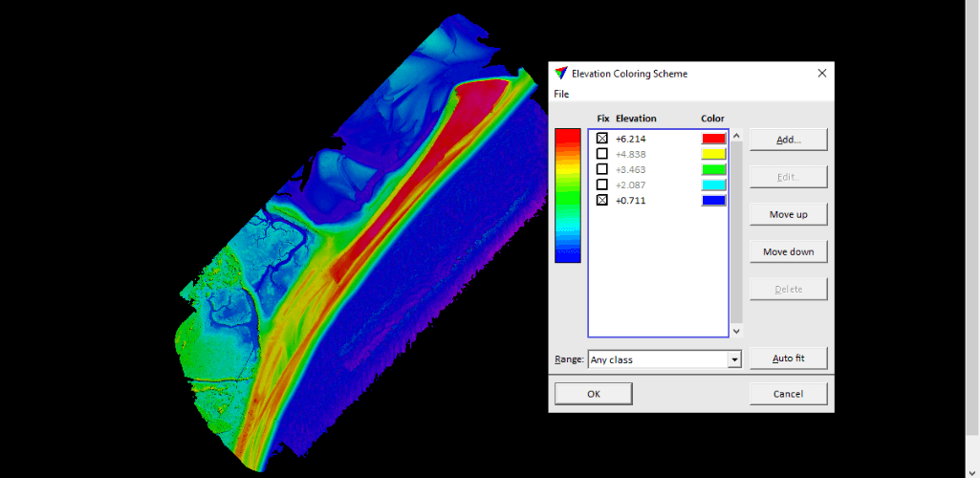The image size is (980, 478).
Task: Select the +3.463 elevation row
Action: (658, 169)
